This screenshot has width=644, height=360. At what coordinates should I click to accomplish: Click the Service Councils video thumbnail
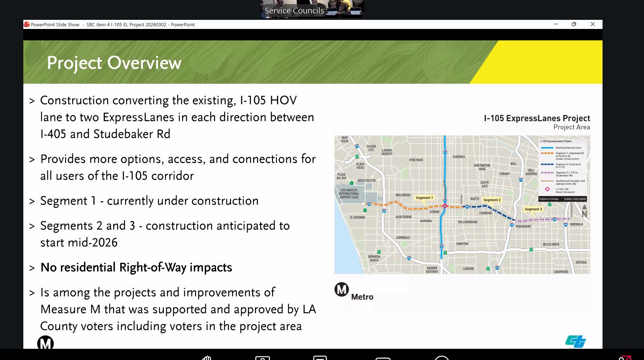pos(312,8)
